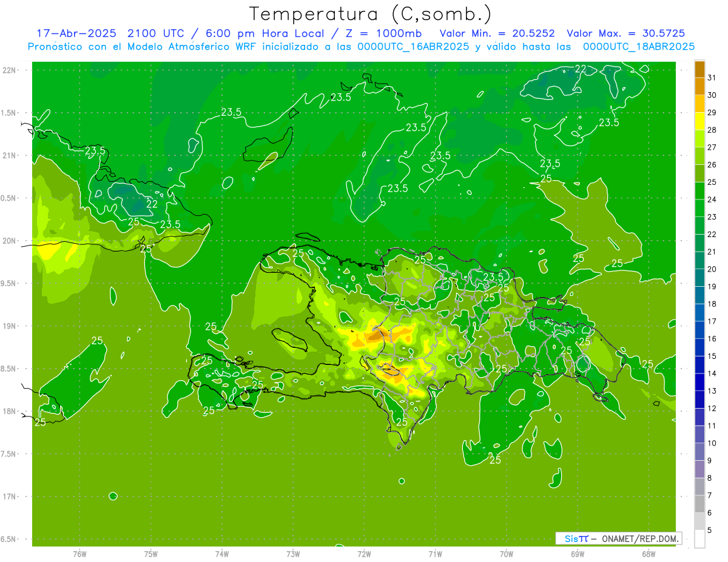Viewport: 728px width, 562px height.
Task: Click the '9.5N' latitude axis label
Action: [8, 283]
